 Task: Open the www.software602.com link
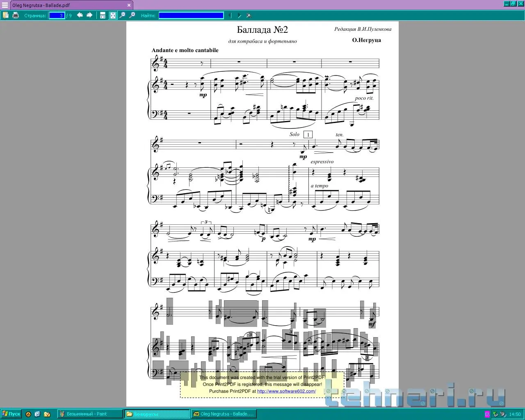pos(286,391)
